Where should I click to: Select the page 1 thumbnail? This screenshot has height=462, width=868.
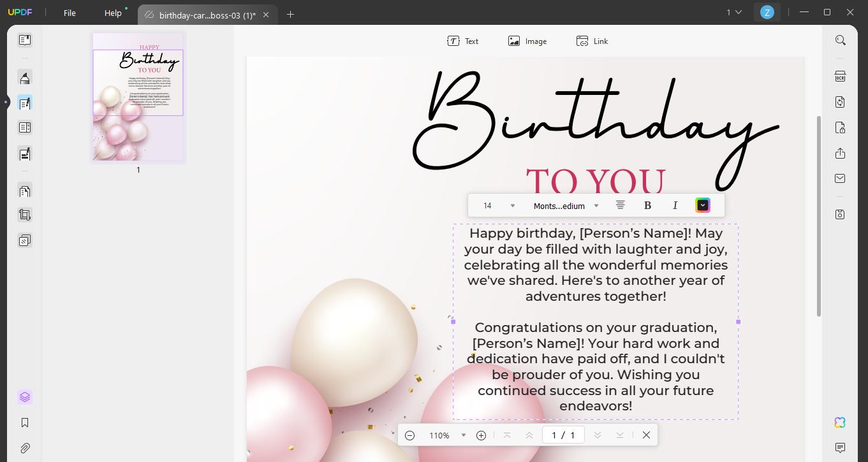(x=138, y=97)
